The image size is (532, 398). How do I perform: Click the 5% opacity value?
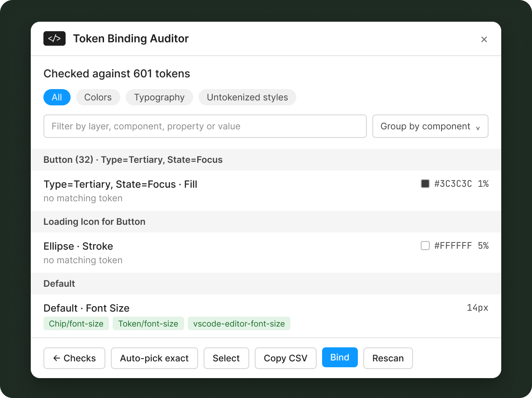pos(483,246)
